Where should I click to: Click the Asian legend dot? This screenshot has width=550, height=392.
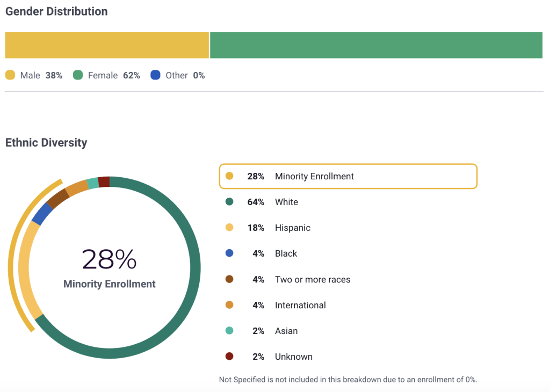click(x=230, y=331)
